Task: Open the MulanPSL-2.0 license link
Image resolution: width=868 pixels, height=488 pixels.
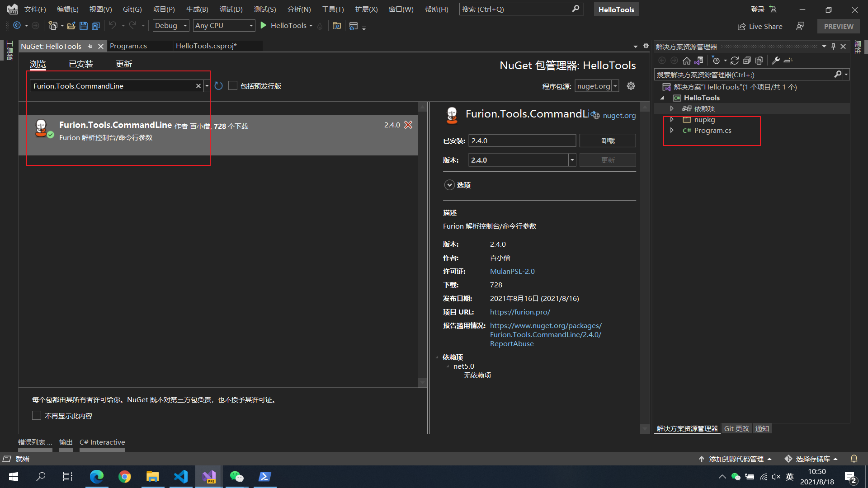Action: pyautogui.click(x=512, y=271)
